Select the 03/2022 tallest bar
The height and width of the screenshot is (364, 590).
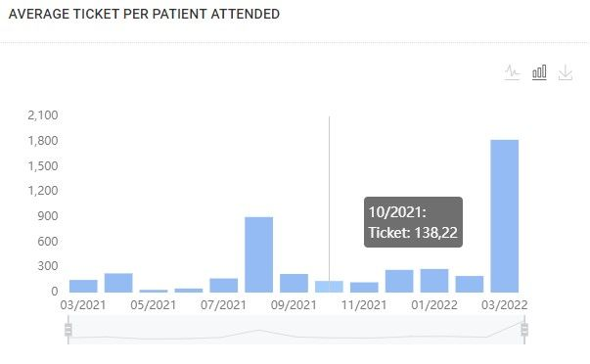(505, 216)
